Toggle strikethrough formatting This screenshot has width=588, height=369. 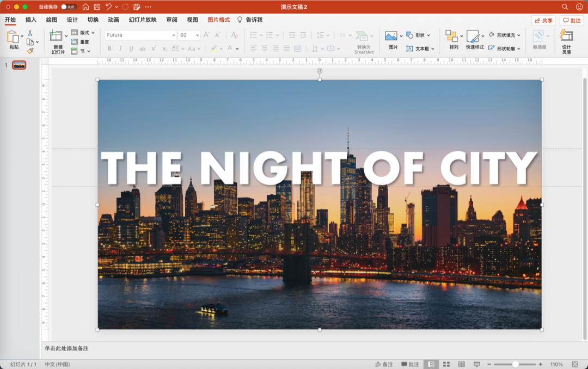point(142,48)
